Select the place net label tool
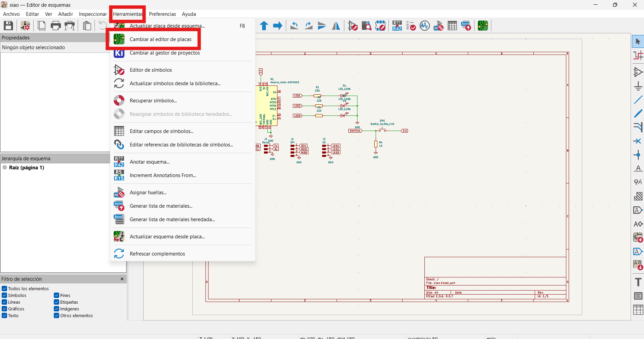644x339 pixels. click(x=638, y=169)
